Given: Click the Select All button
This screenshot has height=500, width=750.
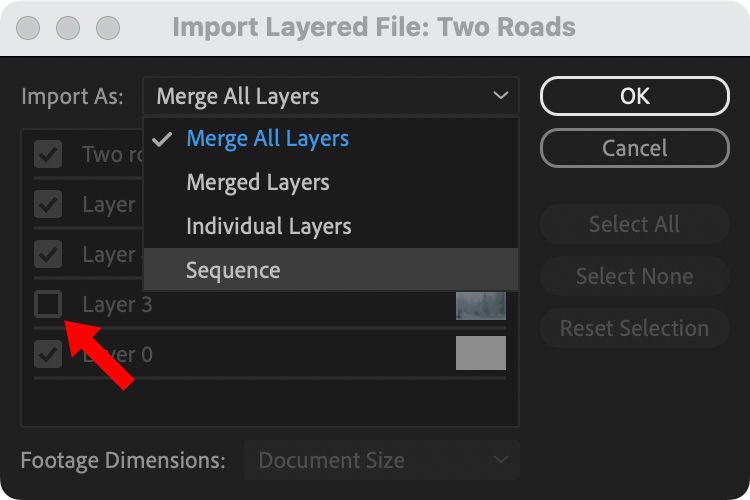Looking at the screenshot, I should click(634, 224).
